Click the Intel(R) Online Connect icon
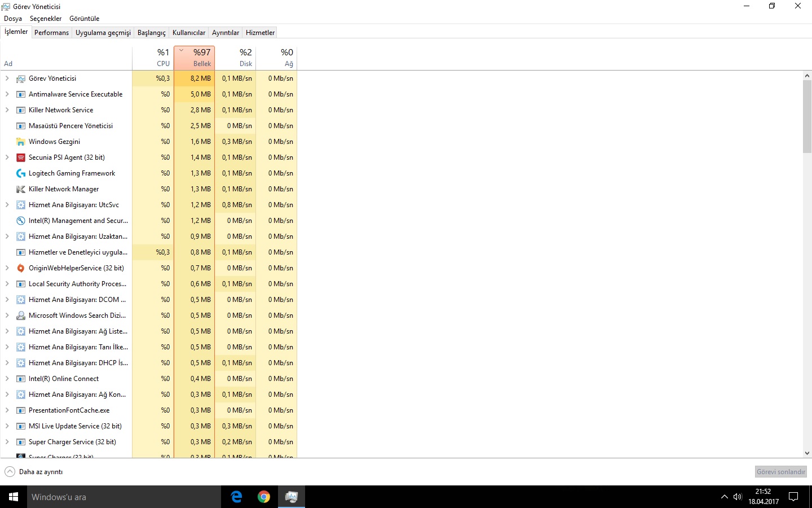The width and height of the screenshot is (812, 508). click(21, 379)
